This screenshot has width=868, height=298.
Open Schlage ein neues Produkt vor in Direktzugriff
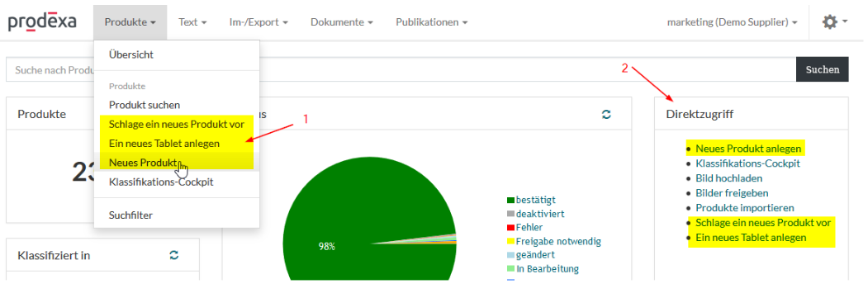click(x=763, y=224)
